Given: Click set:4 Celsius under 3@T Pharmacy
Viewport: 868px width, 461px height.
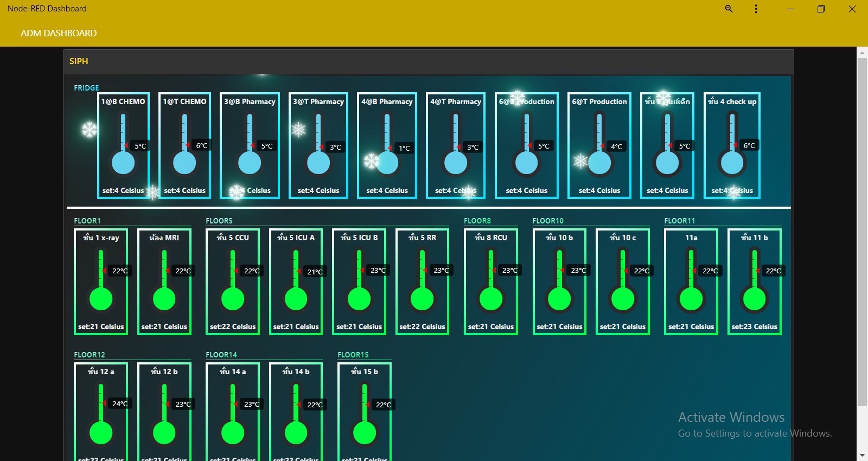Looking at the screenshot, I should pos(318,191).
